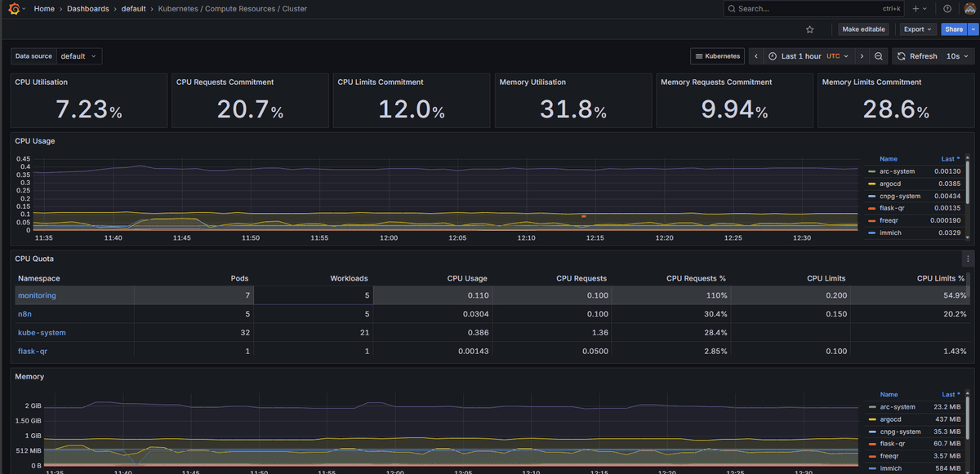
Task: Open the default data source dropdown
Action: tap(79, 55)
